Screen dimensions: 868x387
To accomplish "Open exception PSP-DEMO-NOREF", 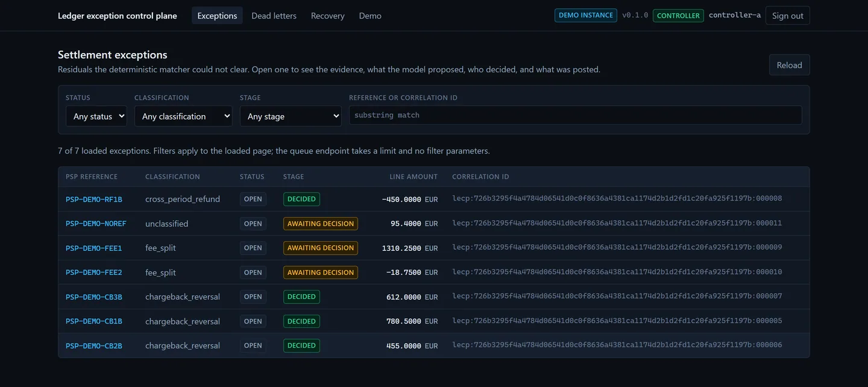I will coord(96,224).
